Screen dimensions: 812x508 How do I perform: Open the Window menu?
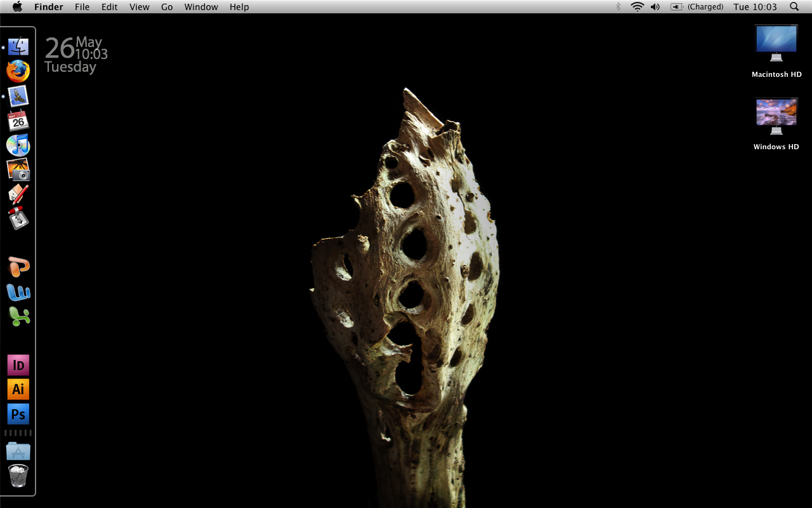click(201, 7)
